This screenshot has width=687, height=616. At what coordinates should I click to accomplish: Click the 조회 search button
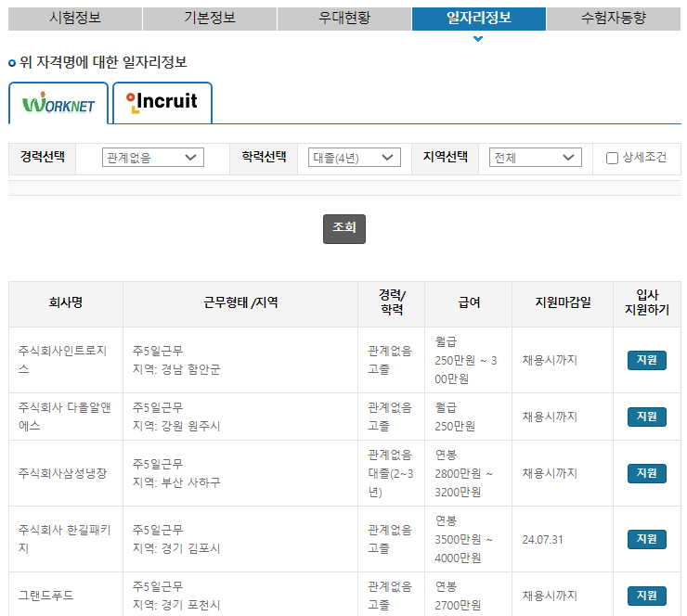tap(343, 228)
